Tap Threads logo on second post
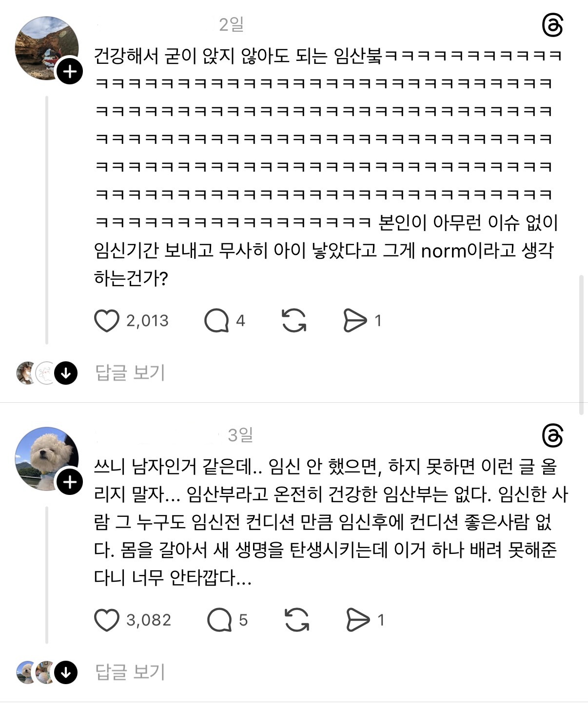This screenshot has height=709, width=588. point(552,436)
